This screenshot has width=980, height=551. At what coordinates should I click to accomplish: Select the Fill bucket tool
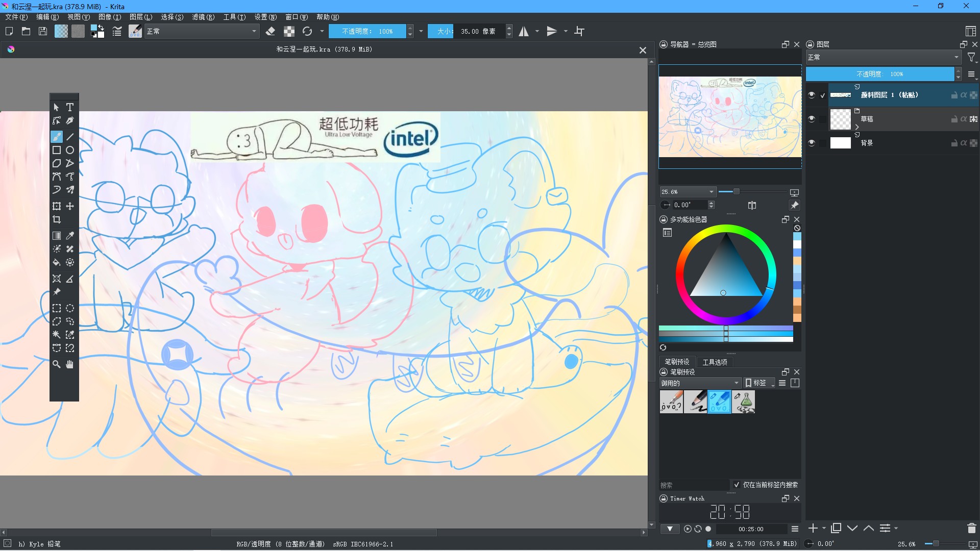57,262
